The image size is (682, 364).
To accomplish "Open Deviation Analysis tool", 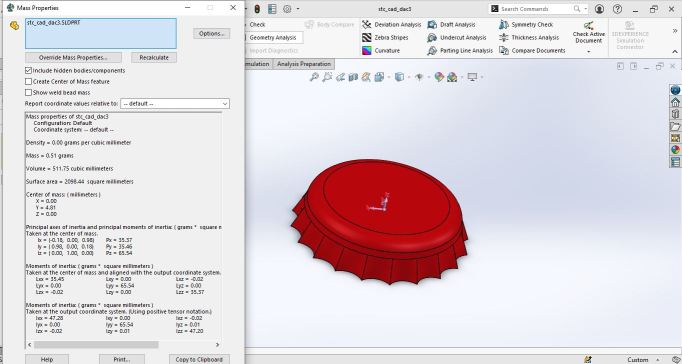I will click(x=391, y=25).
